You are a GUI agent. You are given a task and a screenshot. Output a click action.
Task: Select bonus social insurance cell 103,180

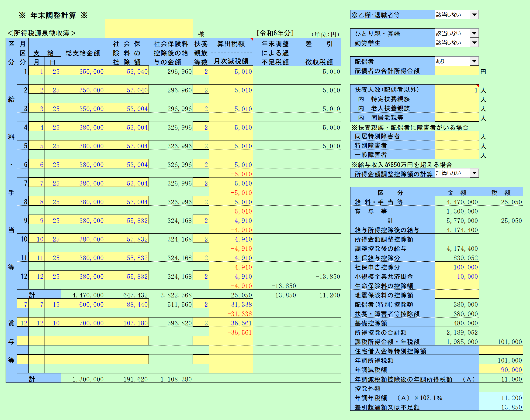(x=127, y=322)
